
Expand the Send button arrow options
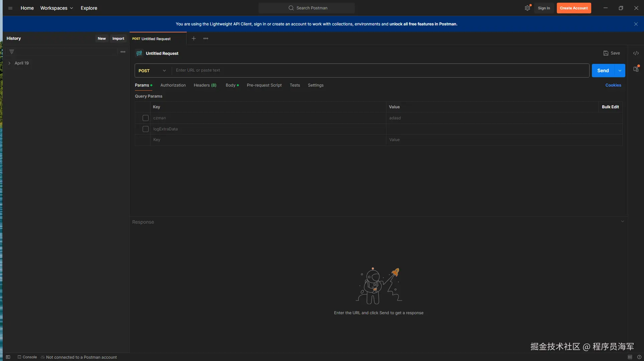tap(620, 71)
